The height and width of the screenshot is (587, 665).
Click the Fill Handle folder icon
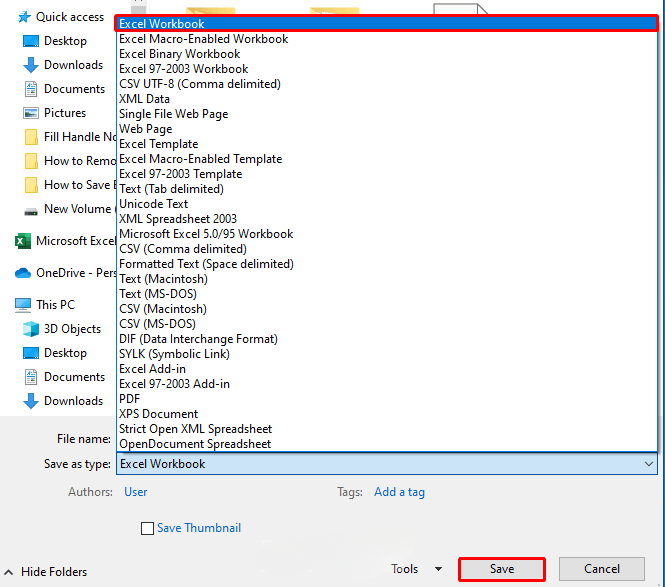point(31,137)
